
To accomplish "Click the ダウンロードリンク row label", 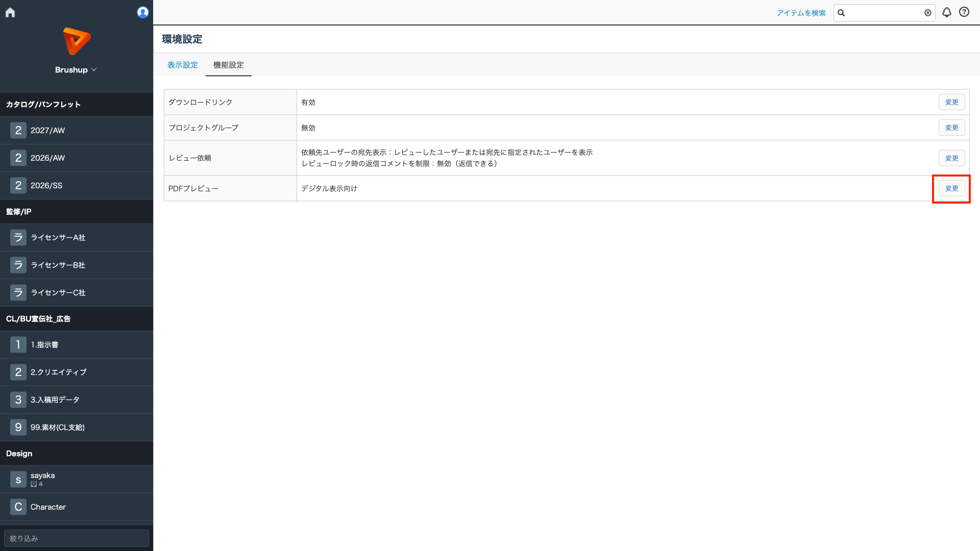I will click(201, 102).
